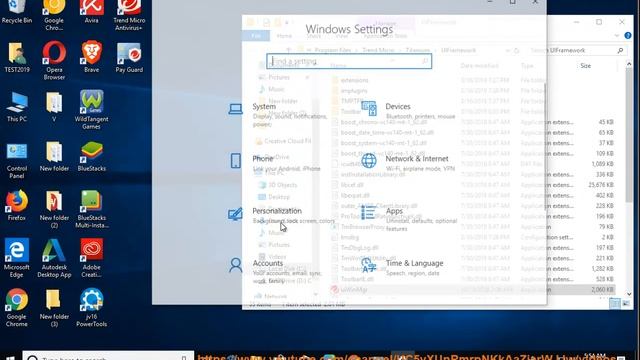Image resolution: width=640 pixels, height=360 pixels.
Task: Select the 25,676 KB file row
Action: [x=473, y=185]
